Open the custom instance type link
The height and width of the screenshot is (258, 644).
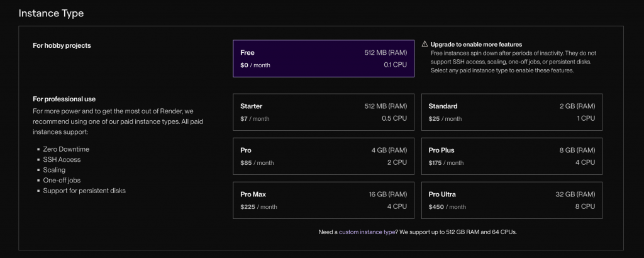pos(367,232)
